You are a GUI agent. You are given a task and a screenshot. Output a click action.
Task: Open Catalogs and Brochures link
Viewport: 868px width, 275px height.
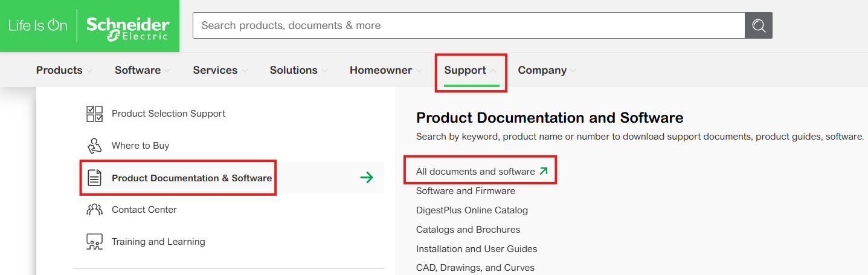coord(468,230)
